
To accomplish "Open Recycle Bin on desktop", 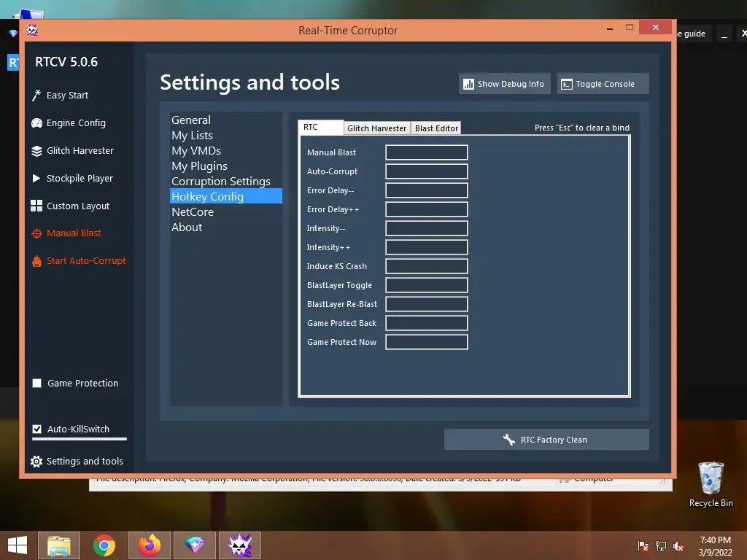I will pyautogui.click(x=711, y=484).
